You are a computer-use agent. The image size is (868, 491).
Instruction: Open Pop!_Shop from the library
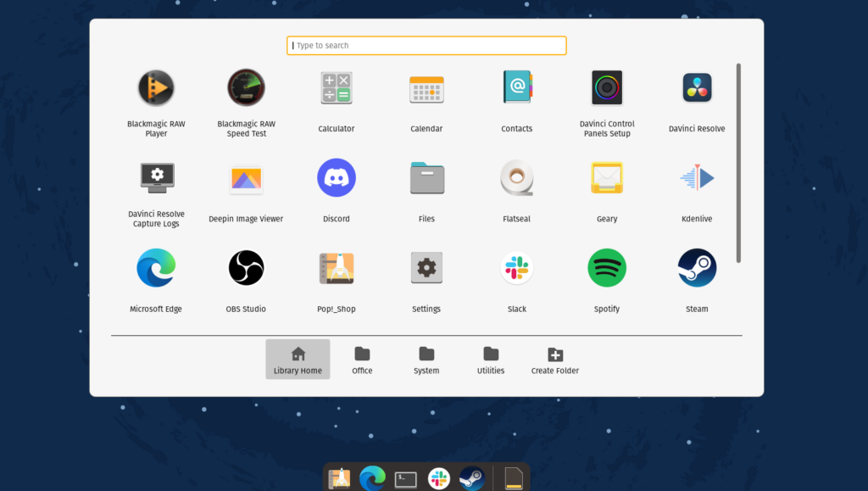coord(336,269)
